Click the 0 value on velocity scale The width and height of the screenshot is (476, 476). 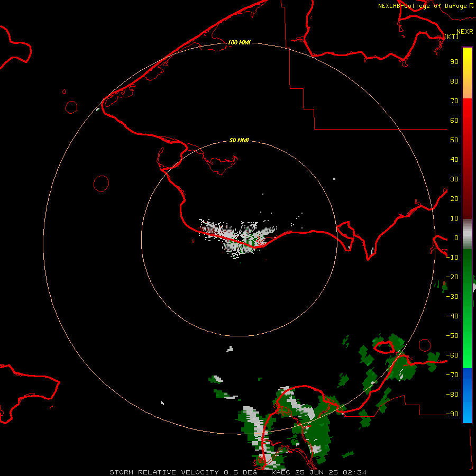coord(456,237)
